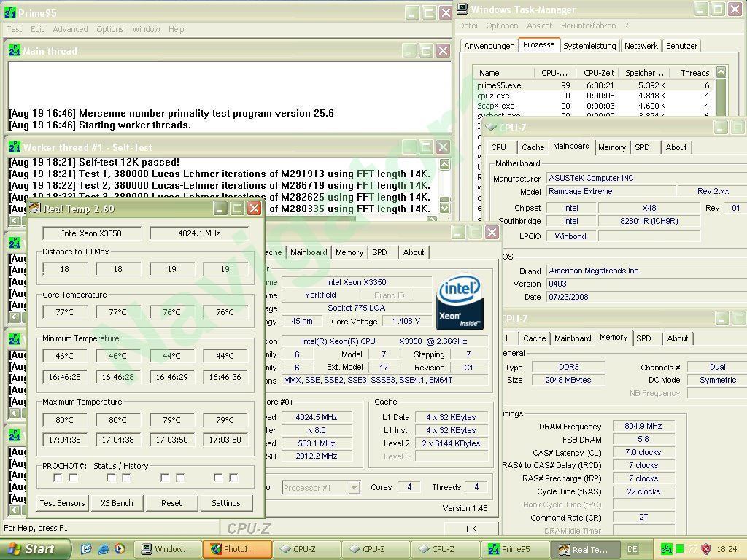Select the ScapX.exe process row
The width and height of the screenshot is (747, 560).
[x=594, y=106]
